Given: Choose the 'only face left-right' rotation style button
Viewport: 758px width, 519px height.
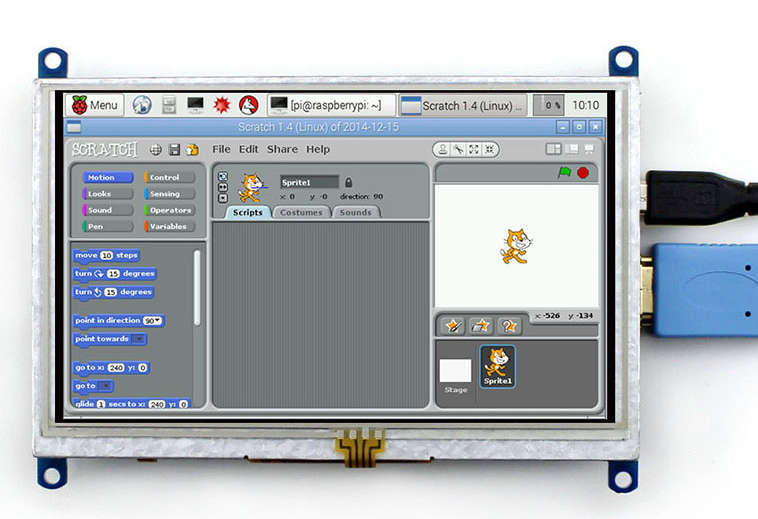Looking at the screenshot, I should 223,187.
